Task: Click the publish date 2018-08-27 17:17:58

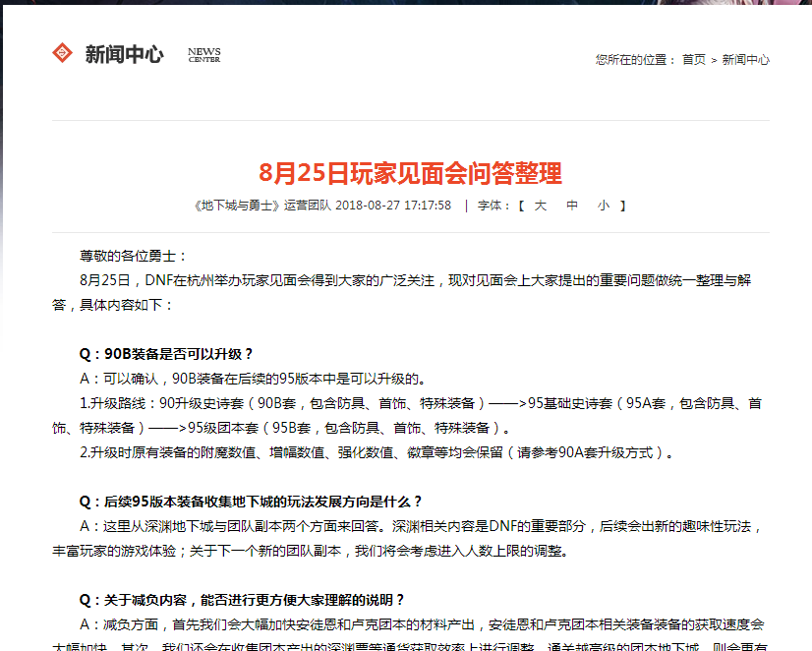Action: pyautogui.click(x=393, y=206)
